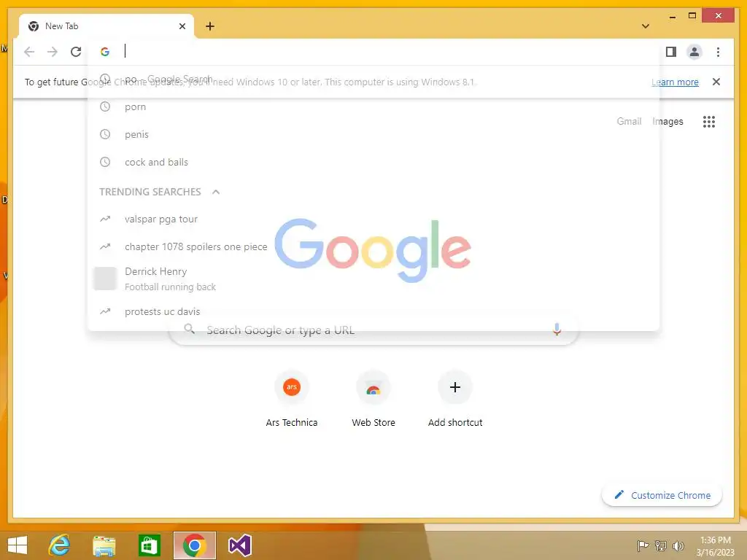Reload the current page
This screenshot has width=747, height=560.
[x=76, y=52]
